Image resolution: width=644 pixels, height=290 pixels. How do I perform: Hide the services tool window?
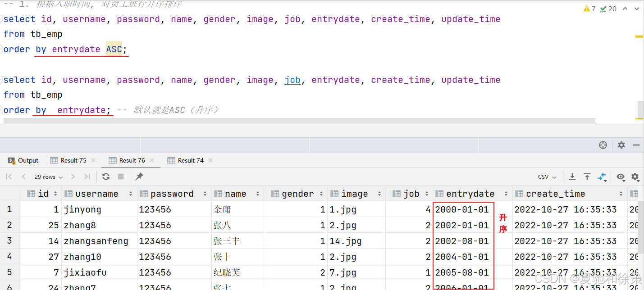[636, 145]
